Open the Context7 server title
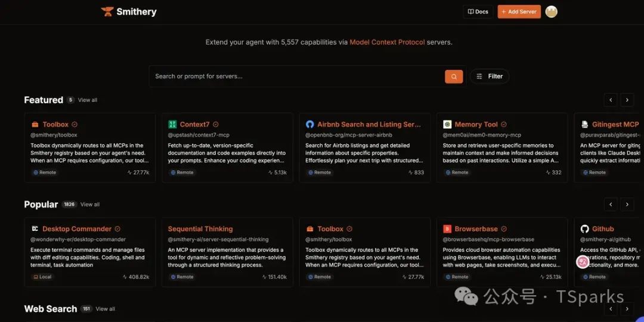The height and width of the screenshot is (322, 644). pos(194,125)
